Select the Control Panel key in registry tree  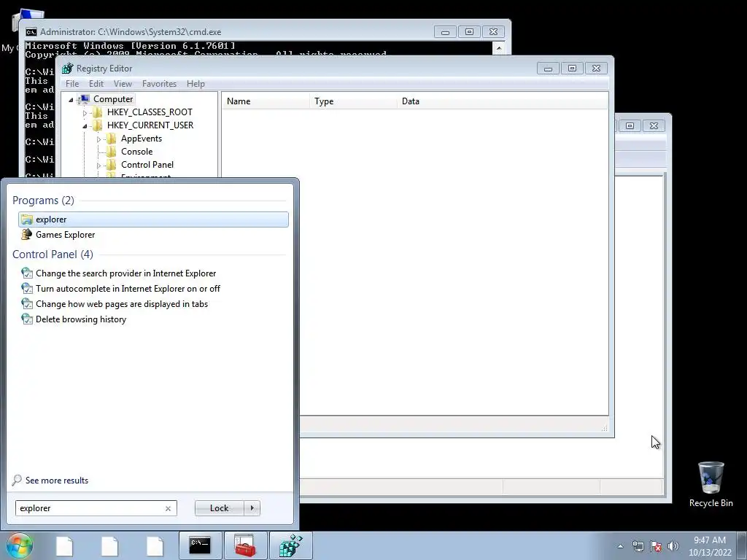click(x=147, y=165)
